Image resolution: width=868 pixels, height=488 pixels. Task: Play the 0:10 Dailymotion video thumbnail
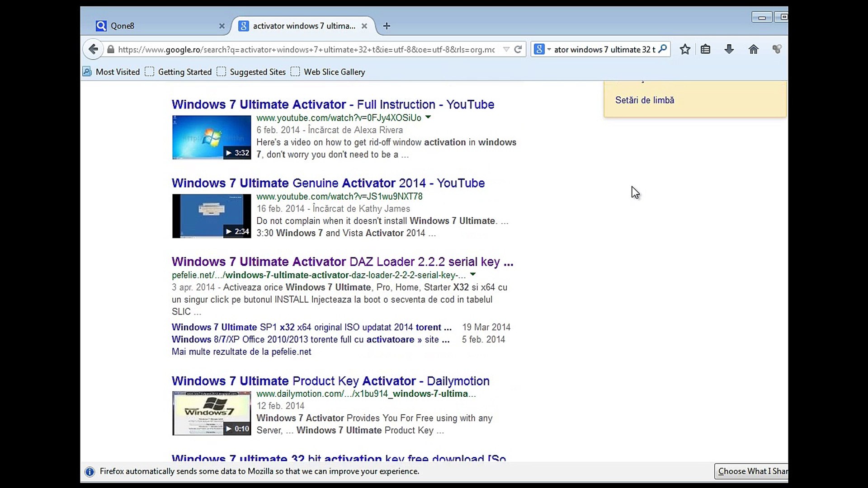tap(212, 413)
